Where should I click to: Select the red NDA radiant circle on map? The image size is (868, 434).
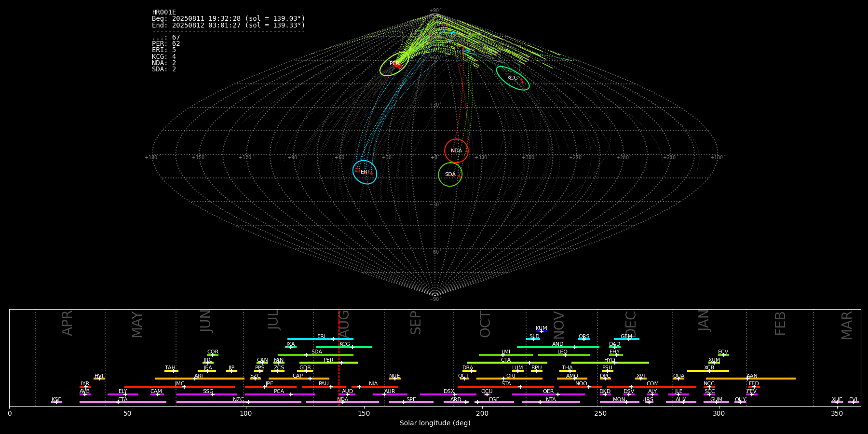click(456, 151)
